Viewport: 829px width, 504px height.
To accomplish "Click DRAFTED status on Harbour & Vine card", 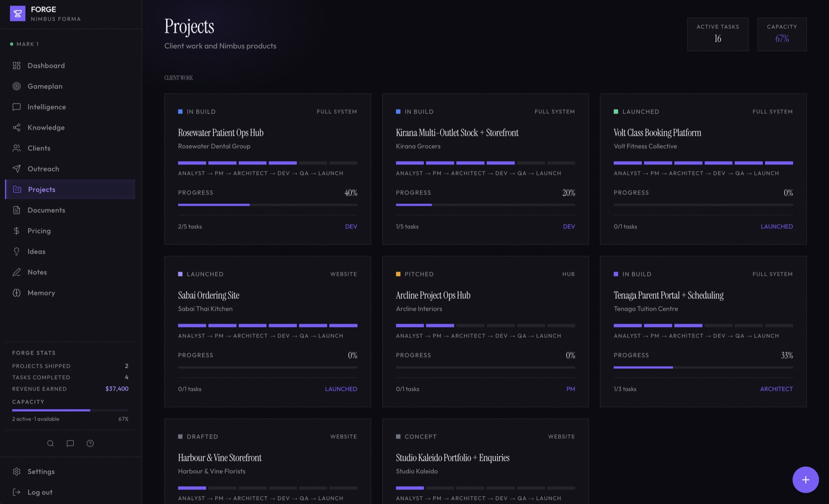I will pos(198,436).
